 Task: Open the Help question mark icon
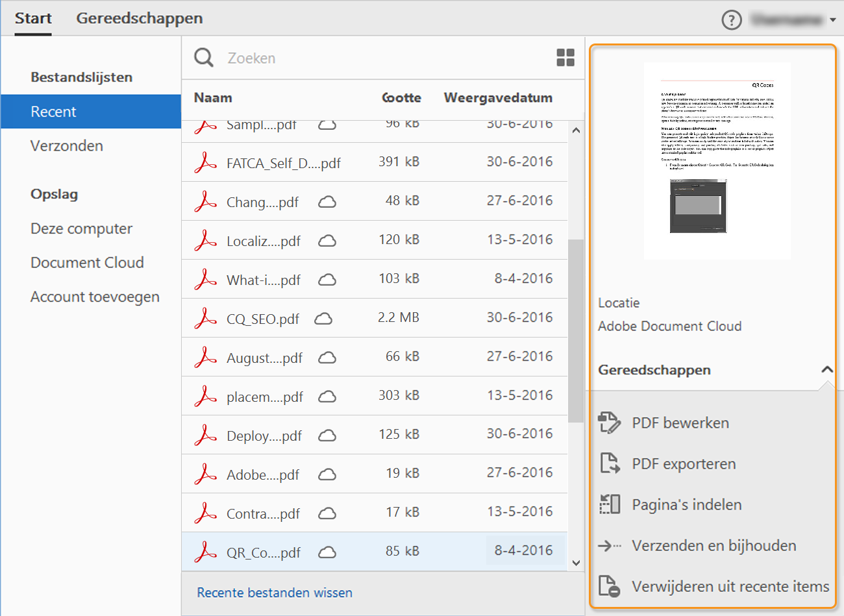coord(732,20)
